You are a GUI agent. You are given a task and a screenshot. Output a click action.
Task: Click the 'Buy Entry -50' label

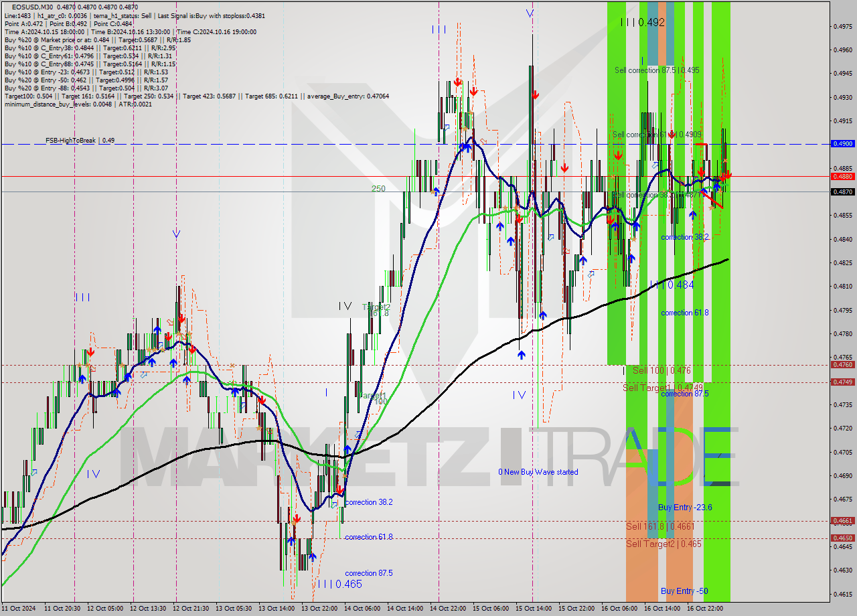[x=684, y=591]
